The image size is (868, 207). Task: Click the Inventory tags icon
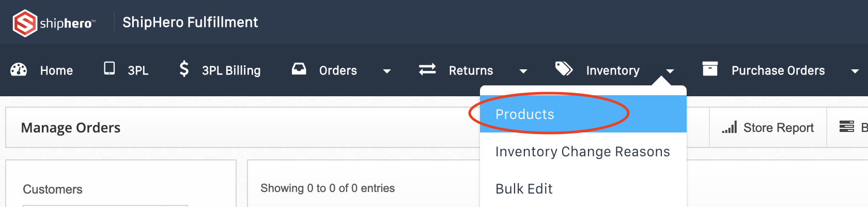click(564, 68)
